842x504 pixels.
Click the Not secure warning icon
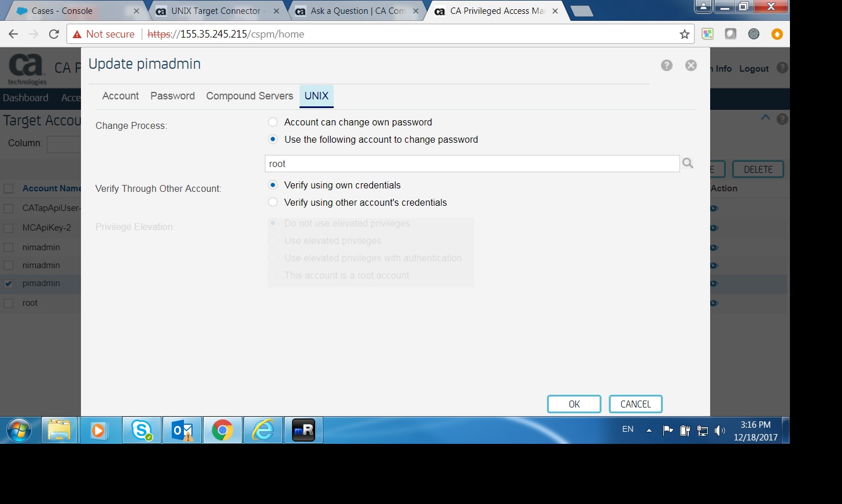(x=77, y=34)
